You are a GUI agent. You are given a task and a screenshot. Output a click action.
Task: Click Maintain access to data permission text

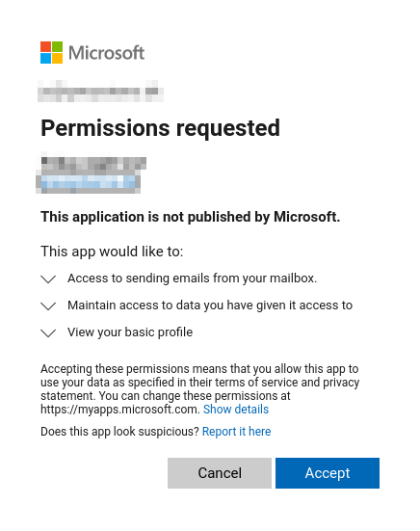point(210,305)
